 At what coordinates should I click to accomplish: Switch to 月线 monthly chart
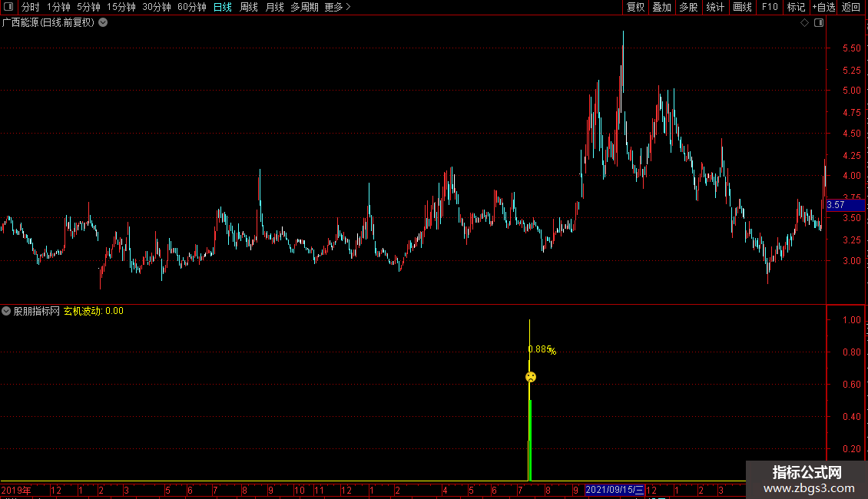coord(274,7)
